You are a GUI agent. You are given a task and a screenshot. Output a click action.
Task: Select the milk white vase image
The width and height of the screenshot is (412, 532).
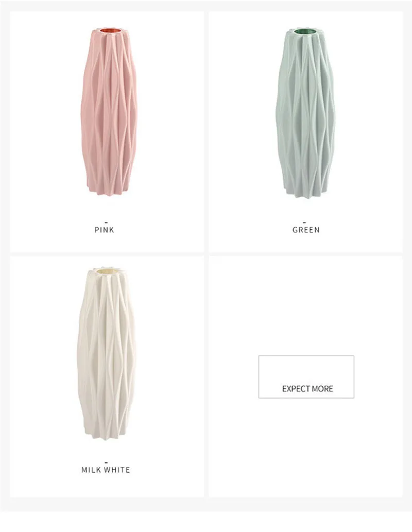point(107,353)
